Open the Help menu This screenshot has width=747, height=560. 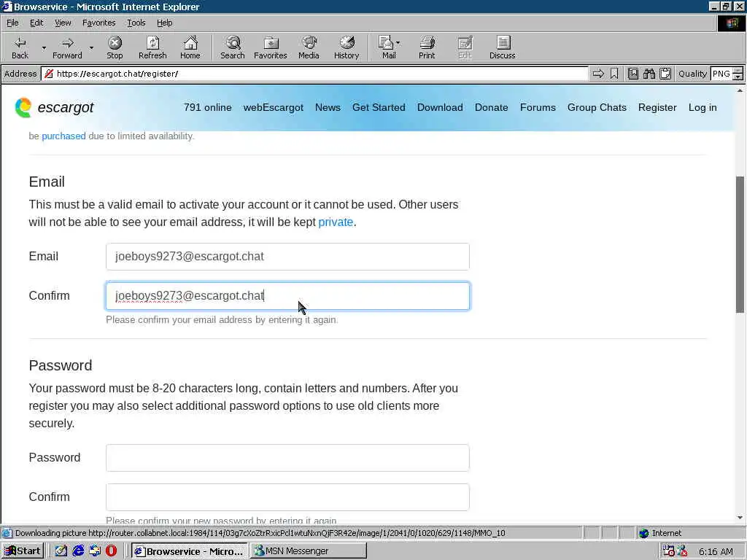164,23
